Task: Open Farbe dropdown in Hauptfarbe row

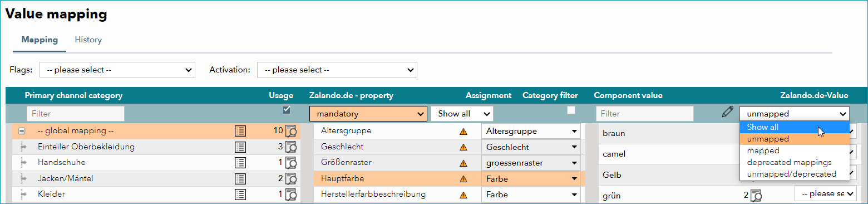Action: [x=531, y=179]
